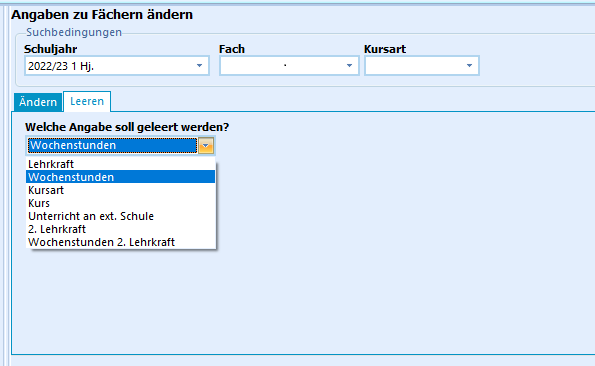Open the Schuljahr dropdown arrow
The image size is (595, 366).
pyautogui.click(x=200, y=66)
